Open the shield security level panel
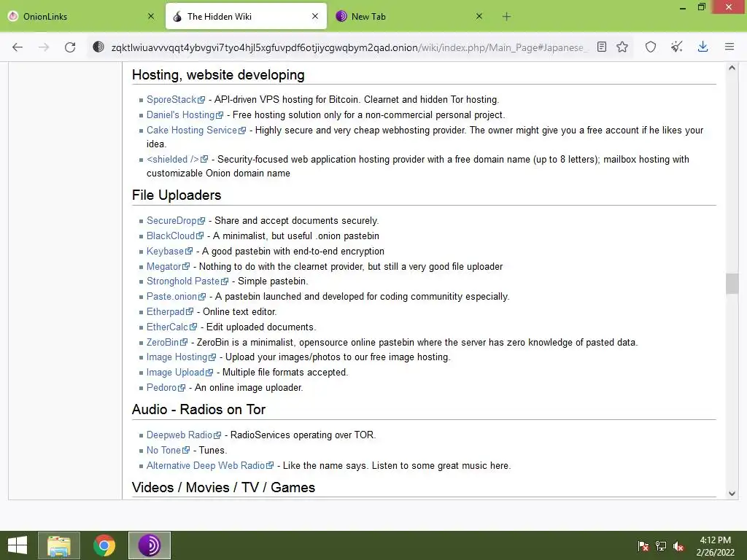Viewport: 747px width, 560px height. point(651,47)
